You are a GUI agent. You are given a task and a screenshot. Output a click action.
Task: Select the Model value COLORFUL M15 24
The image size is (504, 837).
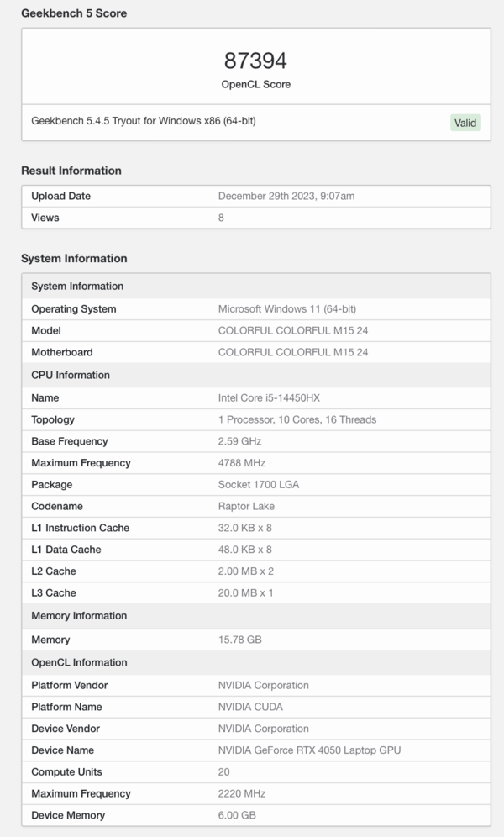[x=293, y=330]
